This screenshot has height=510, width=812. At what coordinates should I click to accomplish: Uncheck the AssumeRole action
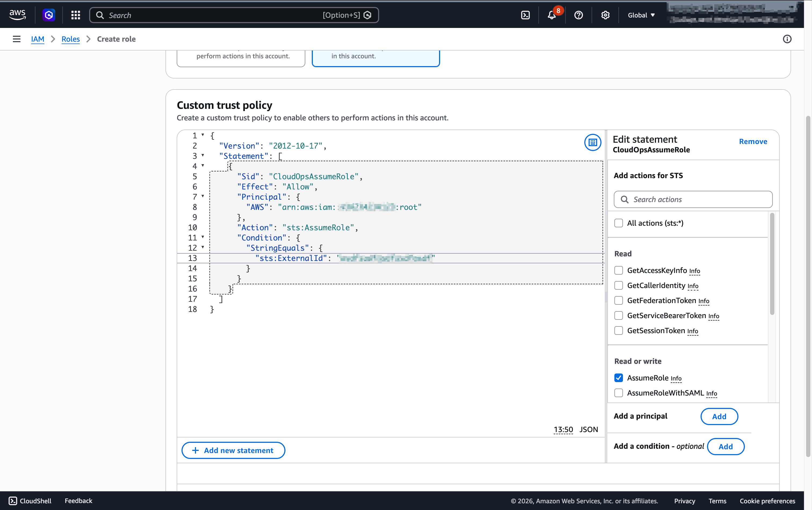pos(618,378)
